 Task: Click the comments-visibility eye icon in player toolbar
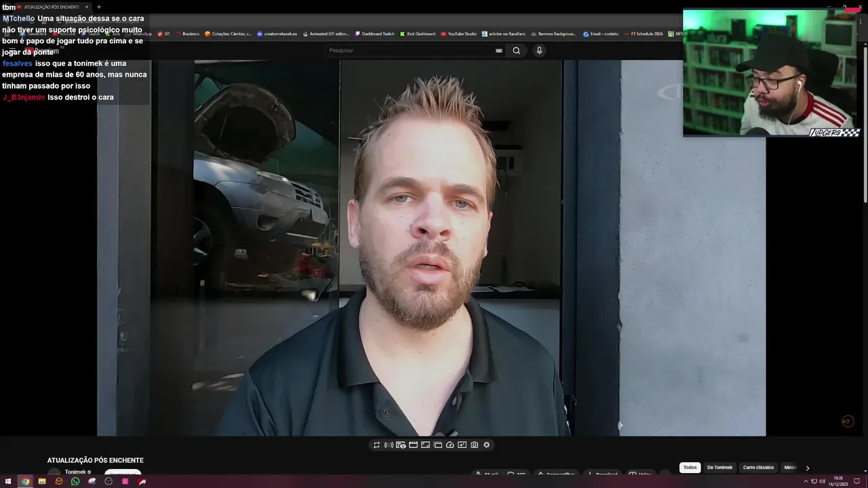click(401, 445)
